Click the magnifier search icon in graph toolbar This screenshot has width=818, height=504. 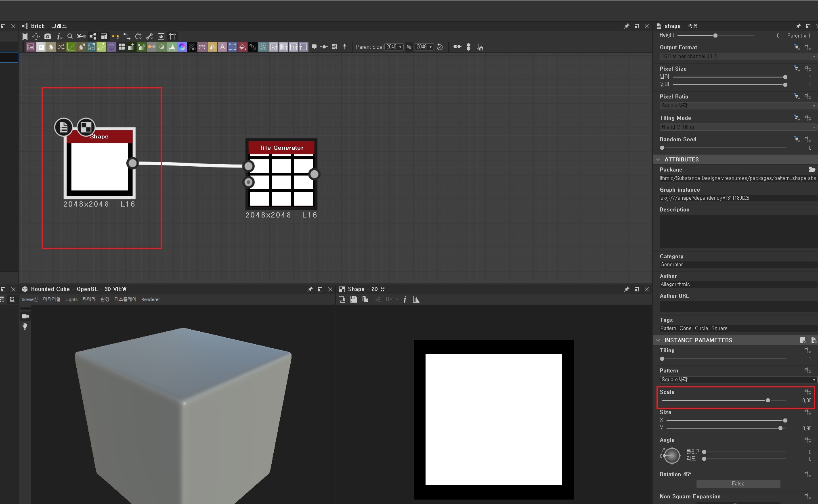coord(70,36)
